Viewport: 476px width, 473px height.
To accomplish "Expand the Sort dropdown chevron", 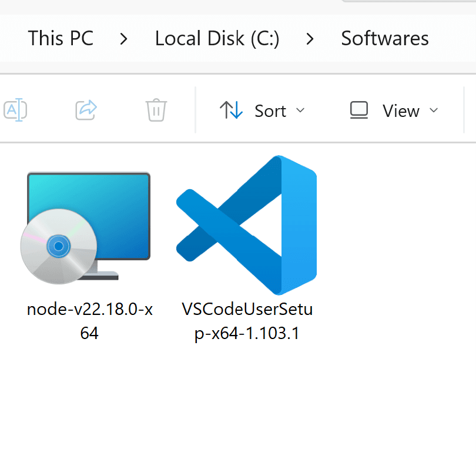I will point(300,110).
